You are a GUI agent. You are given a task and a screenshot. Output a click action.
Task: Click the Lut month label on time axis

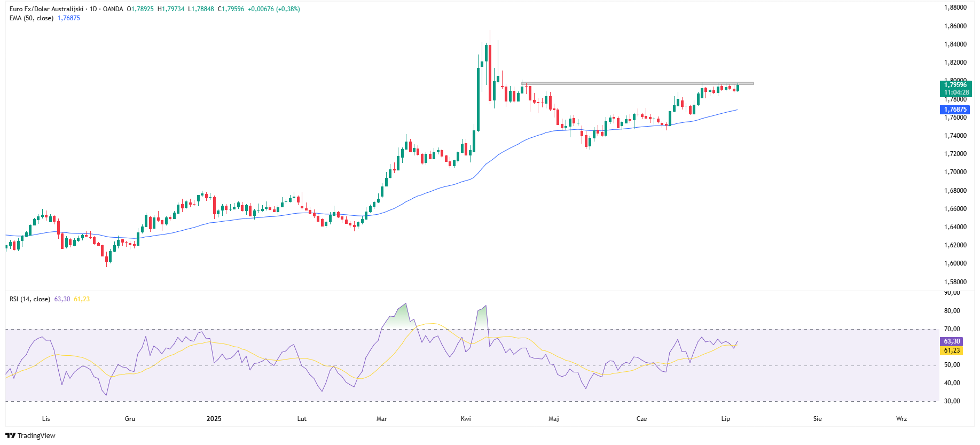[x=302, y=419]
